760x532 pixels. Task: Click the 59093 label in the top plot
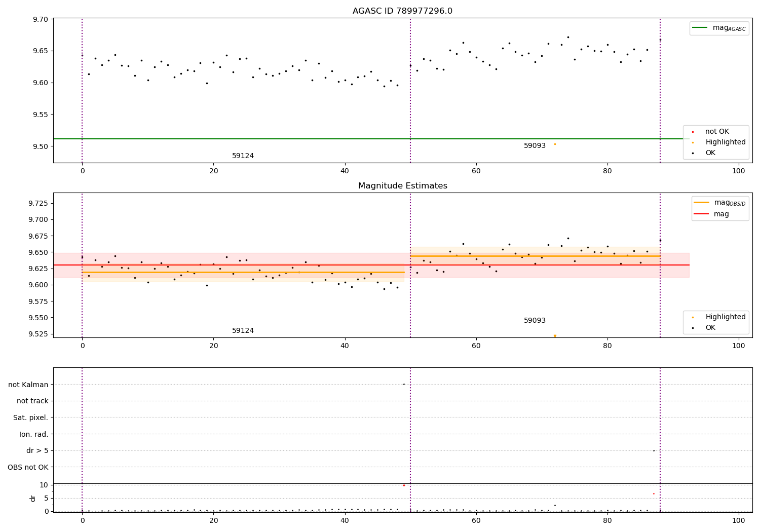coord(535,146)
